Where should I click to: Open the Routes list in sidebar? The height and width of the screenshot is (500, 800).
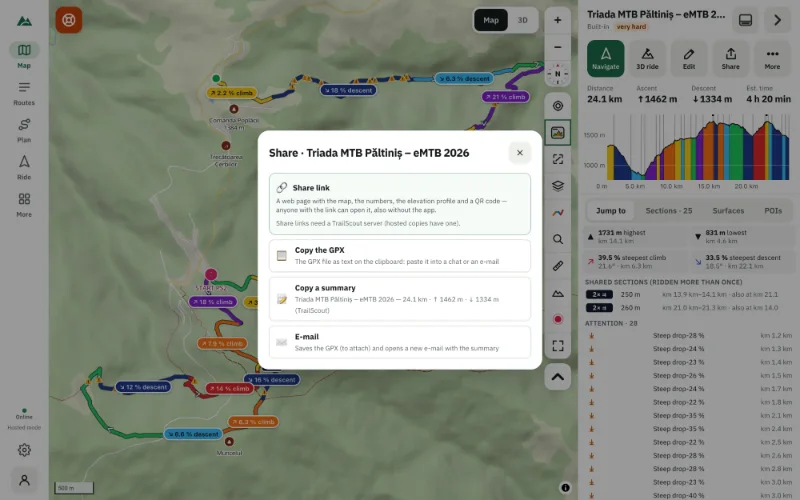click(x=24, y=93)
